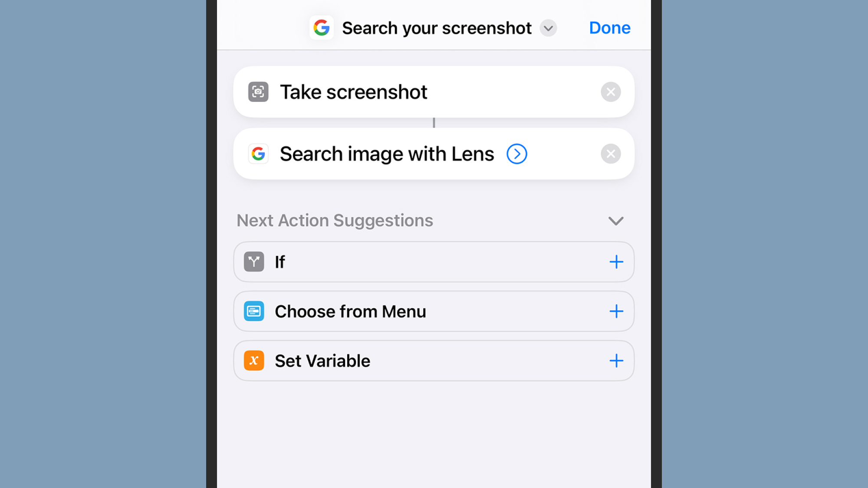
Task: Remove the Search image with Lens action
Action: [611, 154]
